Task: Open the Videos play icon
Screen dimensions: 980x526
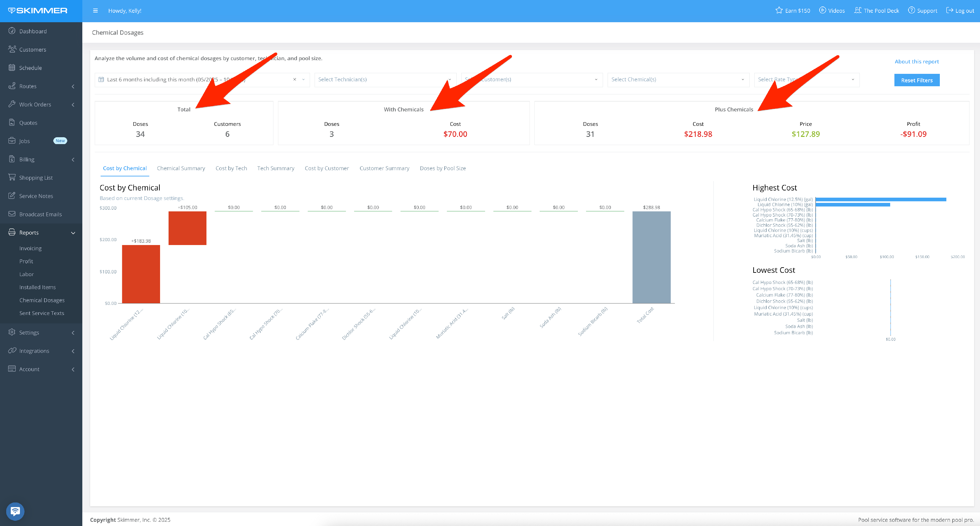Action: click(823, 10)
